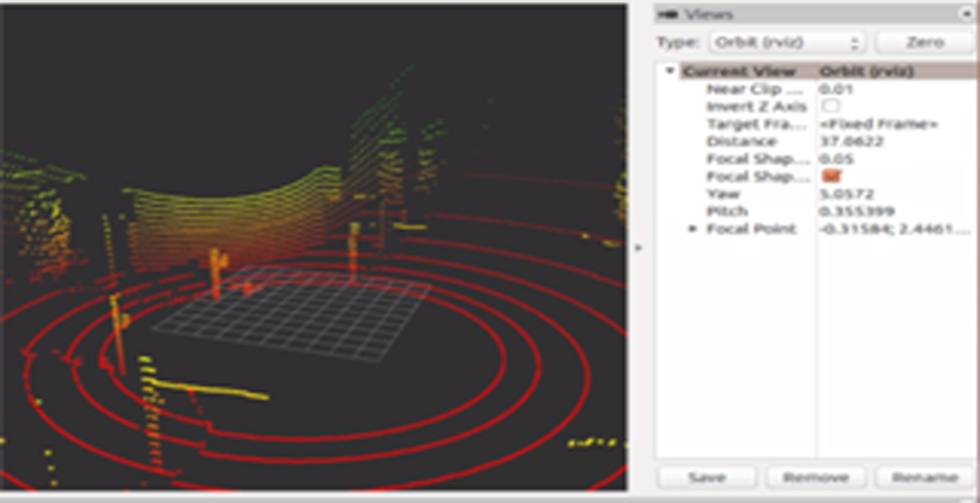The width and height of the screenshot is (980, 503).
Task: Edit the Distance value 37.0622
Action: click(852, 142)
